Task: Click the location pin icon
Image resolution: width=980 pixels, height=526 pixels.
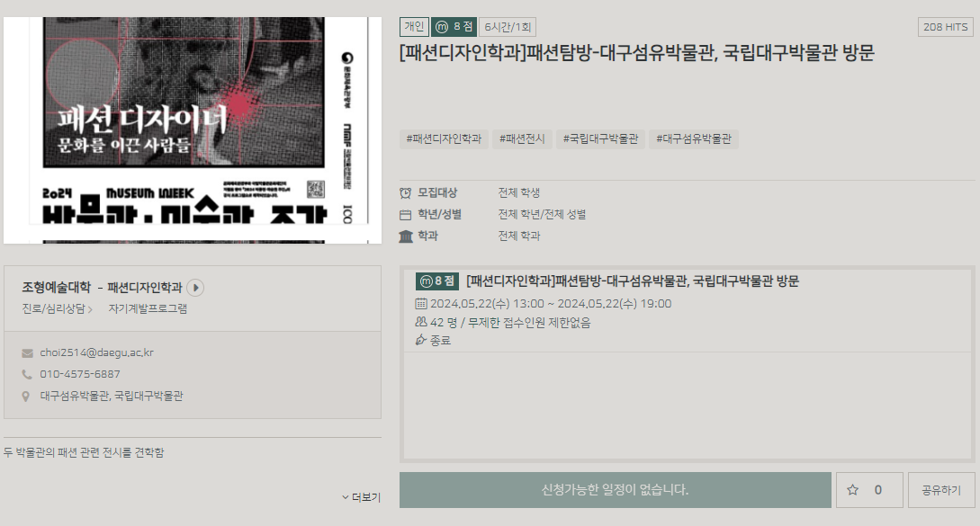Action: pyautogui.click(x=27, y=397)
